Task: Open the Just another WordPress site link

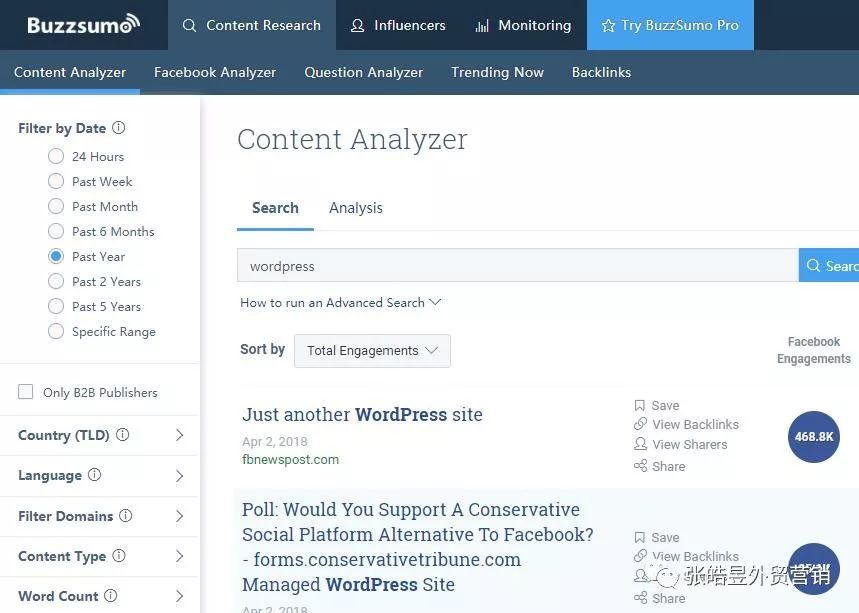Action: (x=362, y=414)
